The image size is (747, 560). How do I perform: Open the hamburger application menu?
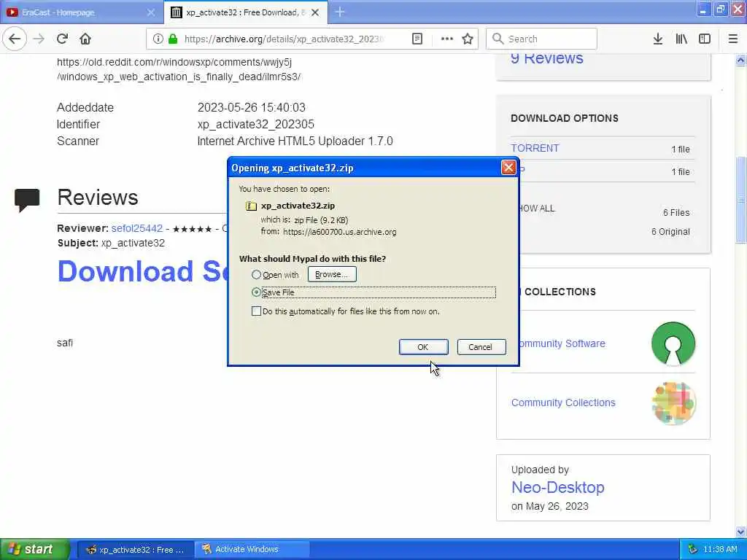click(733, 39)
